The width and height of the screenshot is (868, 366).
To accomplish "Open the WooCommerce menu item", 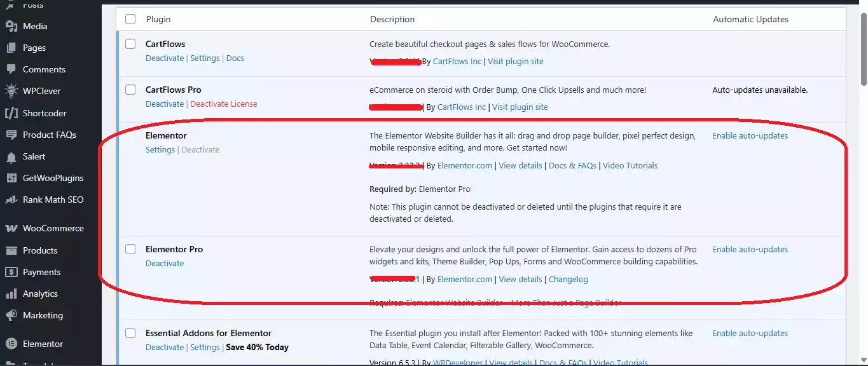I will 53,228.
